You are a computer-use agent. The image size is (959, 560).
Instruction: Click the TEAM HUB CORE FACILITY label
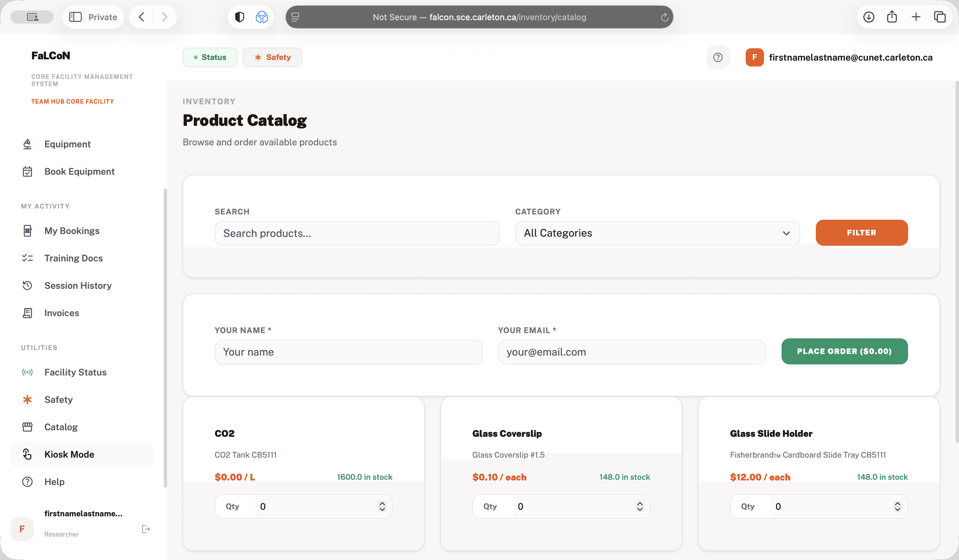72,101
